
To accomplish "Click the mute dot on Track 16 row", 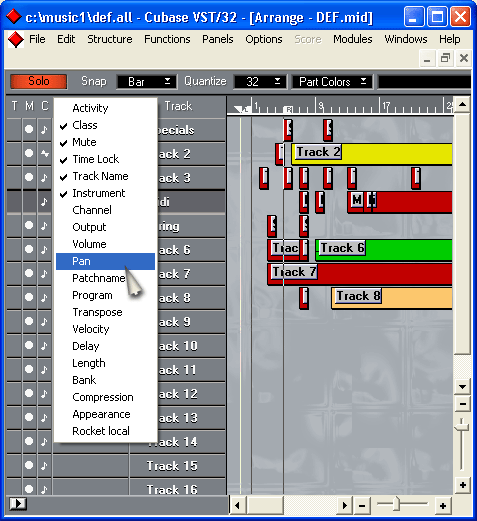I will (29, 488).
